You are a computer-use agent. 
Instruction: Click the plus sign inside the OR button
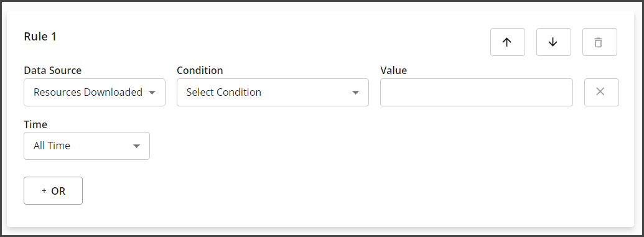[x=44, y=191]
